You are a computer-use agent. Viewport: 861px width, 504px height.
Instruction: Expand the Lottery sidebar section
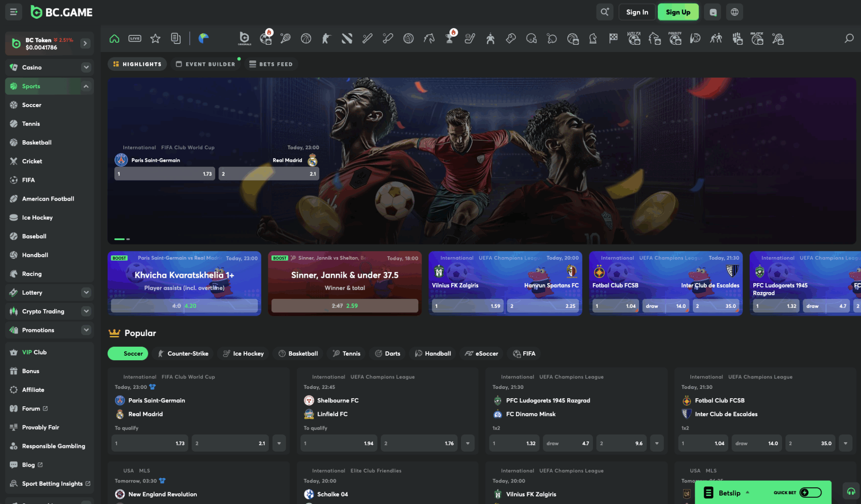coord(86,293)
